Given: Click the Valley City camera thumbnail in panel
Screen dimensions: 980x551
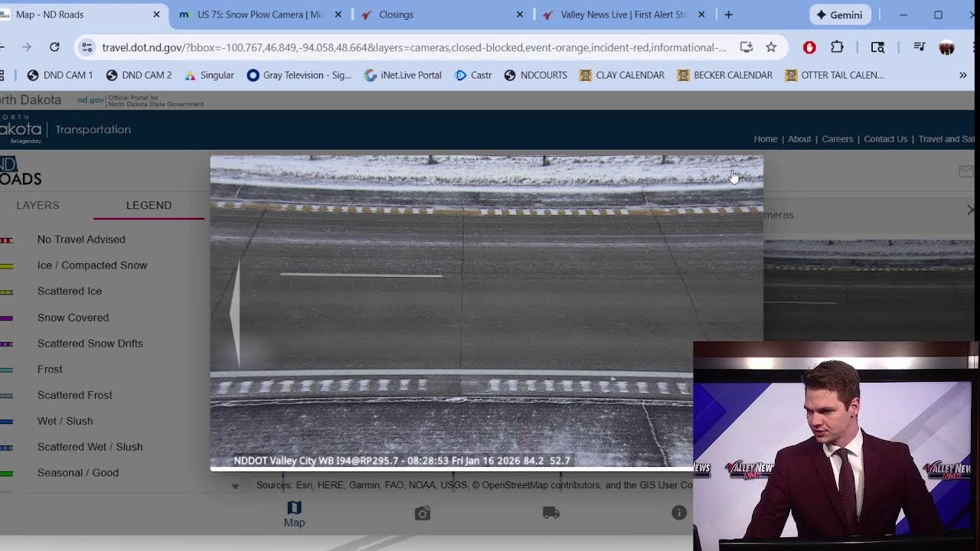Looking at the screenshot, I should pyautogui.click(x=869, y=290).
